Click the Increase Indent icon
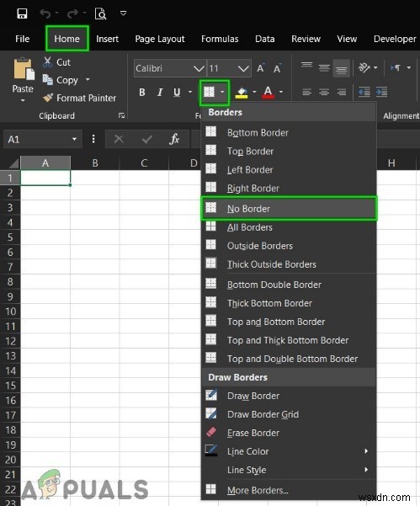Image resolution: width=420 pixels, height=506 pixels. [x=381, y=93]
